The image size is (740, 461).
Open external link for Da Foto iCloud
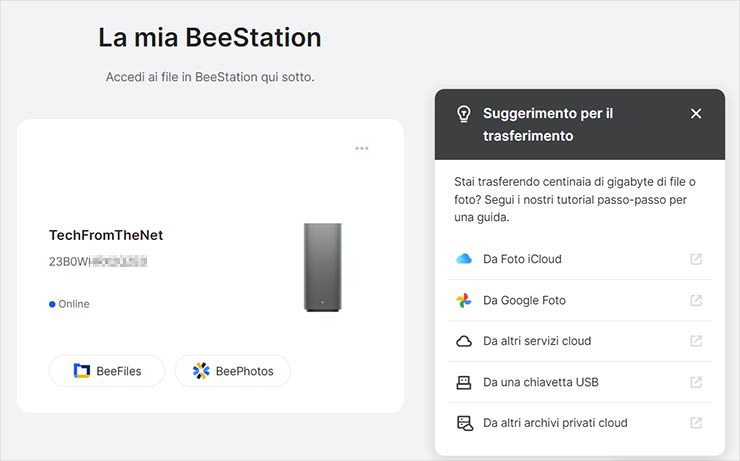click(x=696, y=259)
